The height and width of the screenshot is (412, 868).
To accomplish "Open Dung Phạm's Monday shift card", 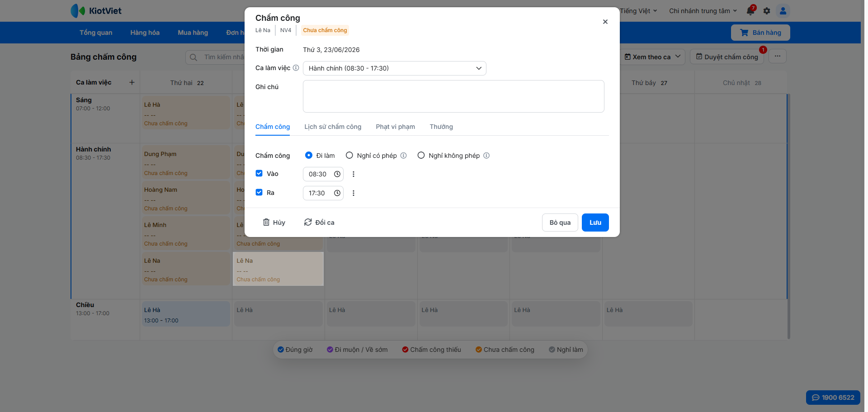I will click(186, 162).
